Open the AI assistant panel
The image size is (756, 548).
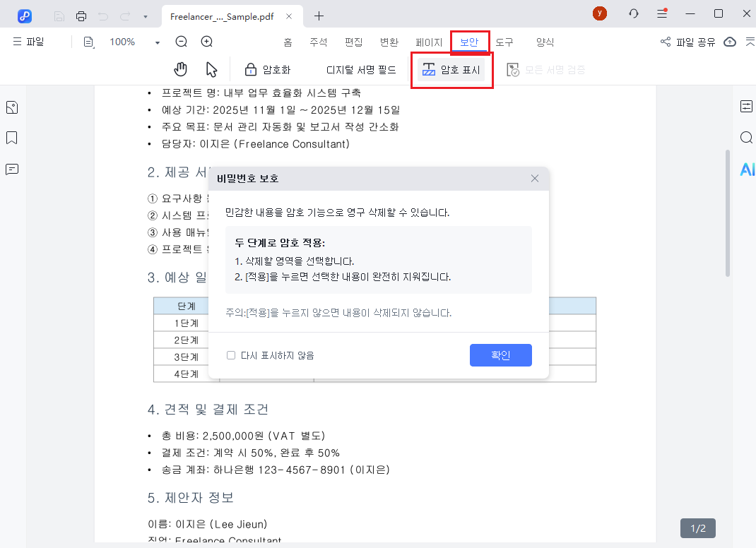[747, 169]
